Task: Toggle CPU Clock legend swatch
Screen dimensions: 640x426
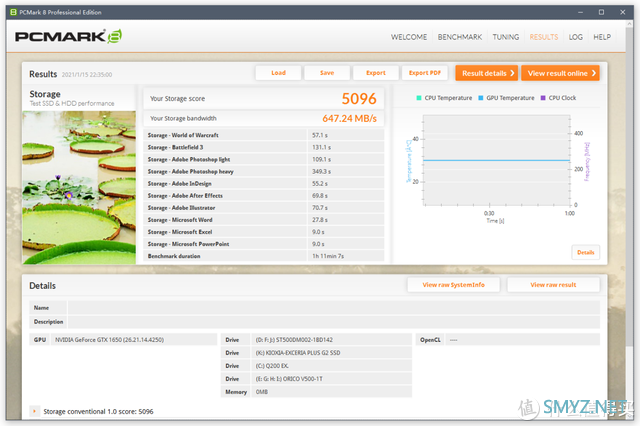Action: 543,98
